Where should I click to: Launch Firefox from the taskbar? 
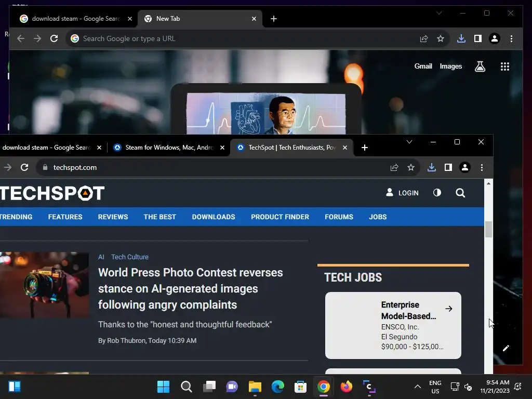pyautogui.click(x=347, y=387)
